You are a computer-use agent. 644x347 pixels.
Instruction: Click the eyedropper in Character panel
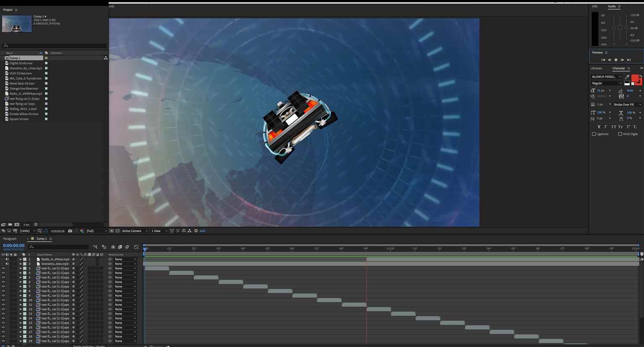click(627, 77)
